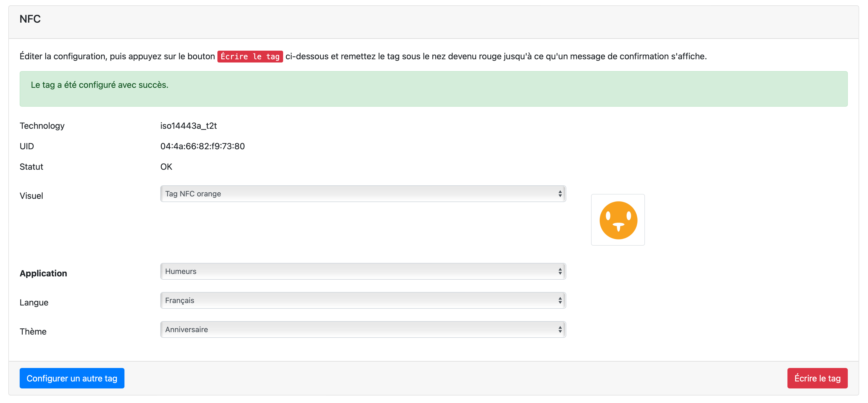Open the Visuel dropdown showing Tag NFC orange

point(363,194)
